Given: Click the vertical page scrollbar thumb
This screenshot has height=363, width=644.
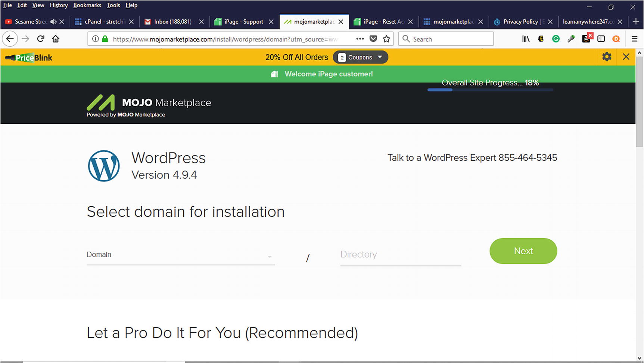Looking at the screenshot, I should [640, 102].
